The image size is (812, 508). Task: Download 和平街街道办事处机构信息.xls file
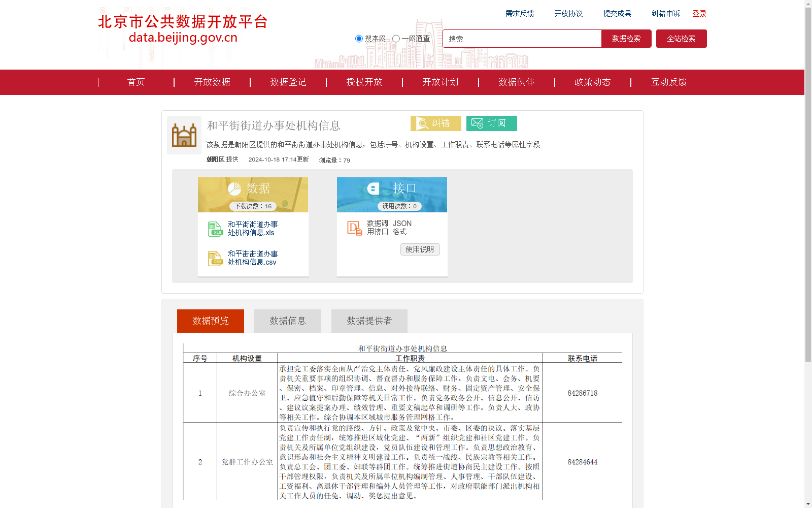pyautogui.click(x=253, y=229)
